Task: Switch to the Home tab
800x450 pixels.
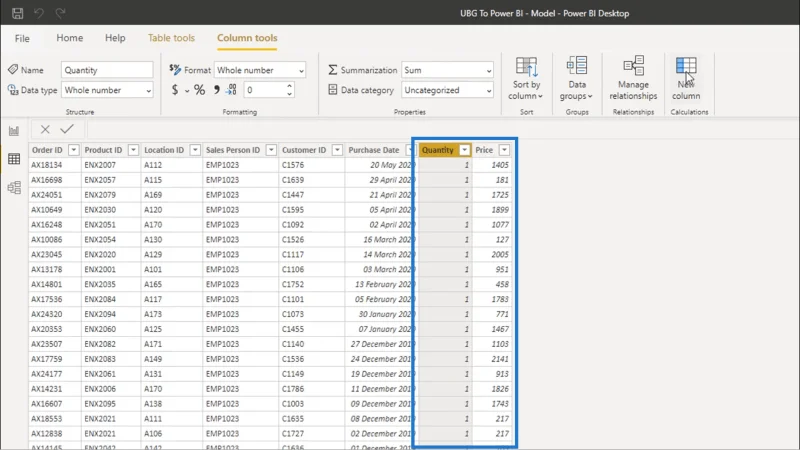Action: tap(69, 38)
